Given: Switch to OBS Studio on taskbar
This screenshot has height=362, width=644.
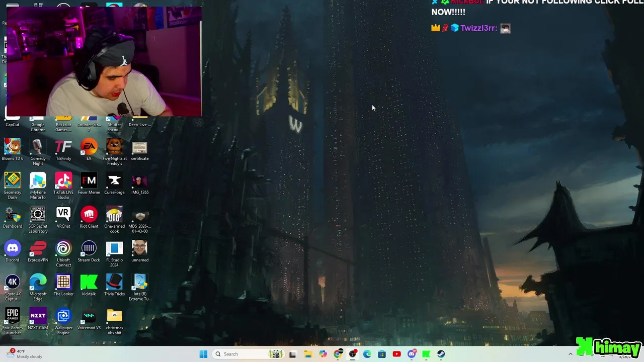Looking at the screenshot, I should [353, 354].
